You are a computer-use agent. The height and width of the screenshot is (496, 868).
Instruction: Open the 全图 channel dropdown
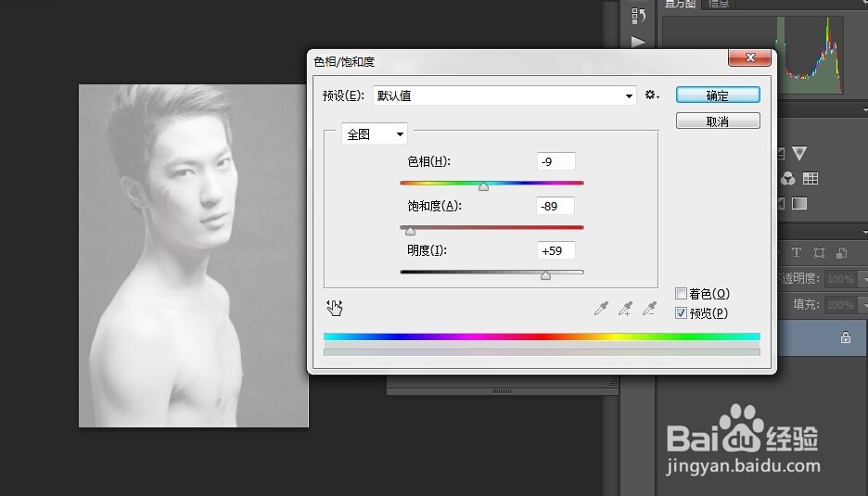[x=375, y=134]
